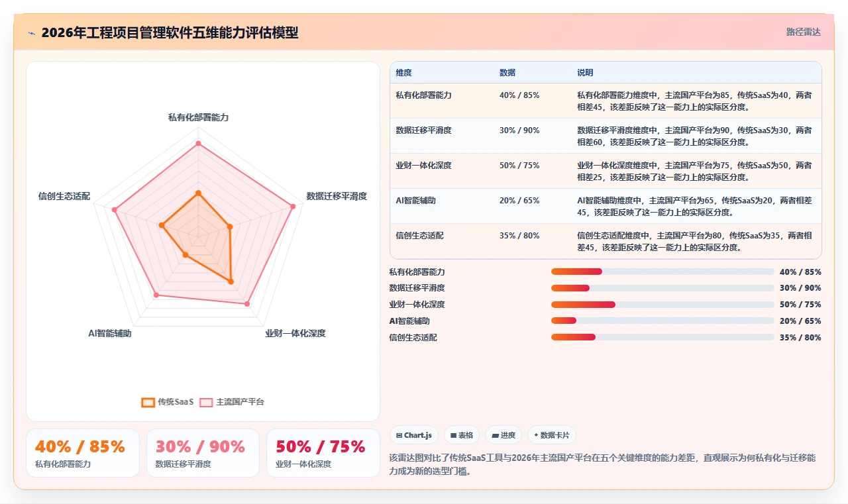Select the Chart.js tag chip
This screenshot has height=504, width=848.
click(413, 435)
